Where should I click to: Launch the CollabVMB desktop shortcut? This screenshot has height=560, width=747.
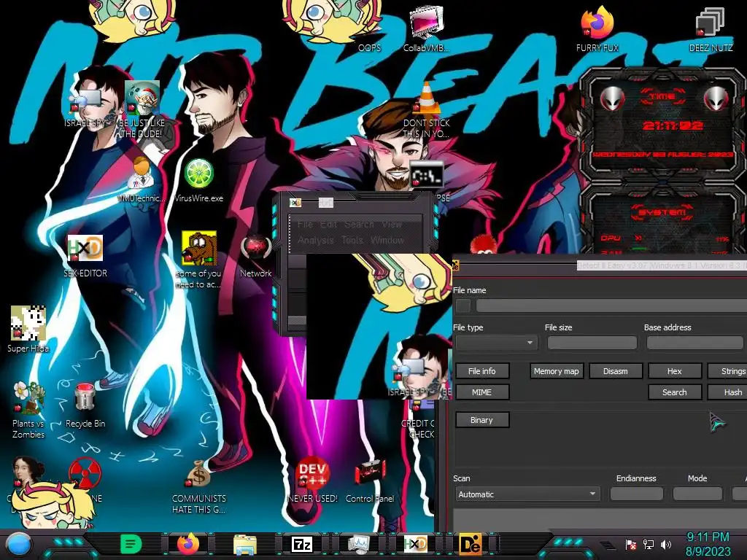click(426, 28)
